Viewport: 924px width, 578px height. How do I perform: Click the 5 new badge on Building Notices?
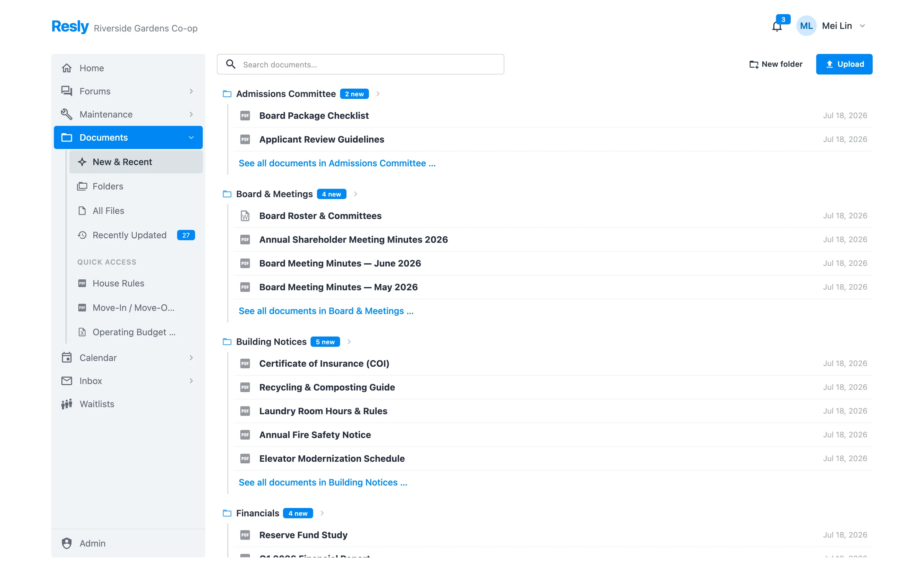[325, 342]
